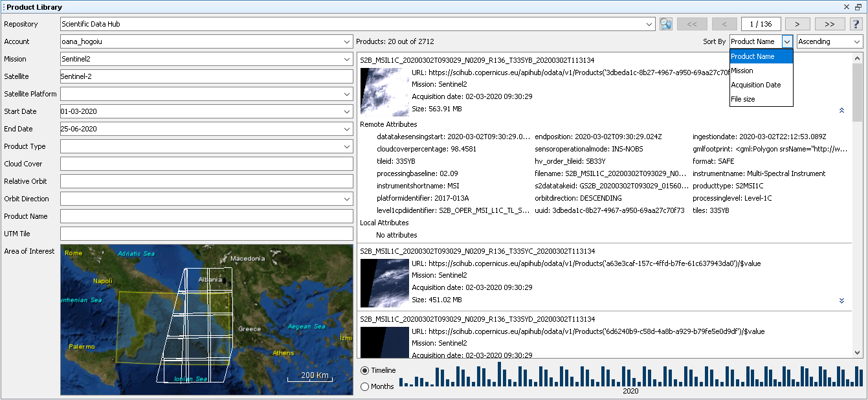This screenshot has width=868, height=400.
Task: Expand the Product Type dropdown
Action: tap(206, 146)
